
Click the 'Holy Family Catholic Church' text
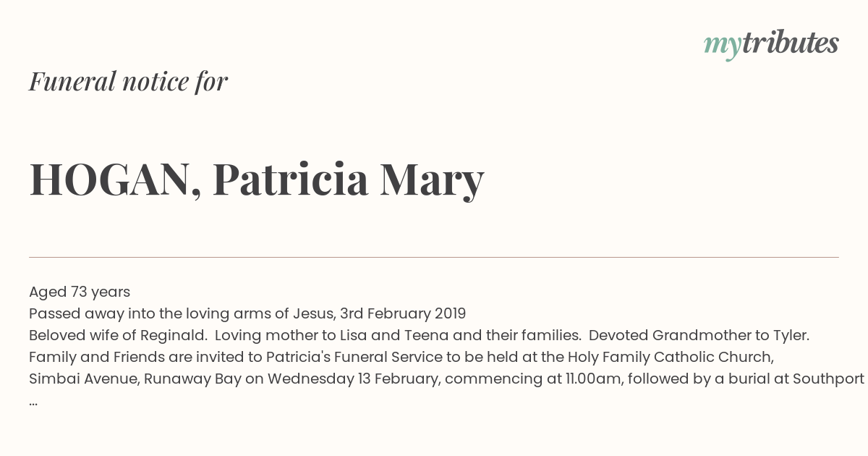671,357
